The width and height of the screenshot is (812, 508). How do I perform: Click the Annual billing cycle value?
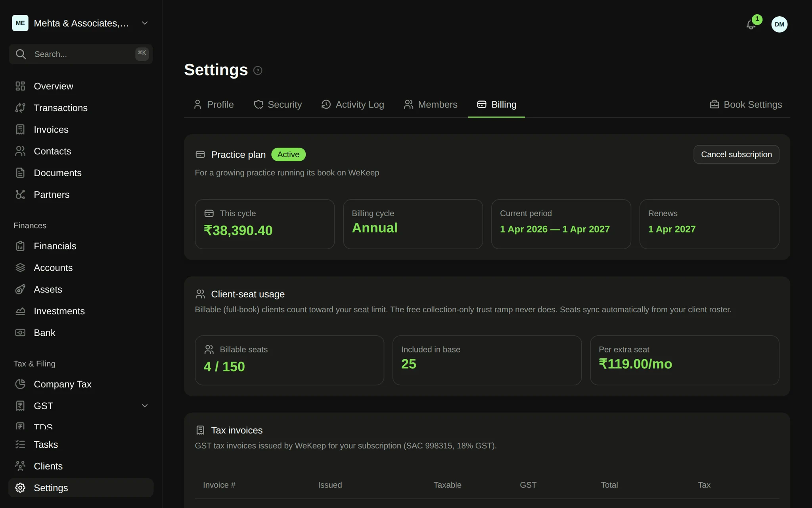375,228
